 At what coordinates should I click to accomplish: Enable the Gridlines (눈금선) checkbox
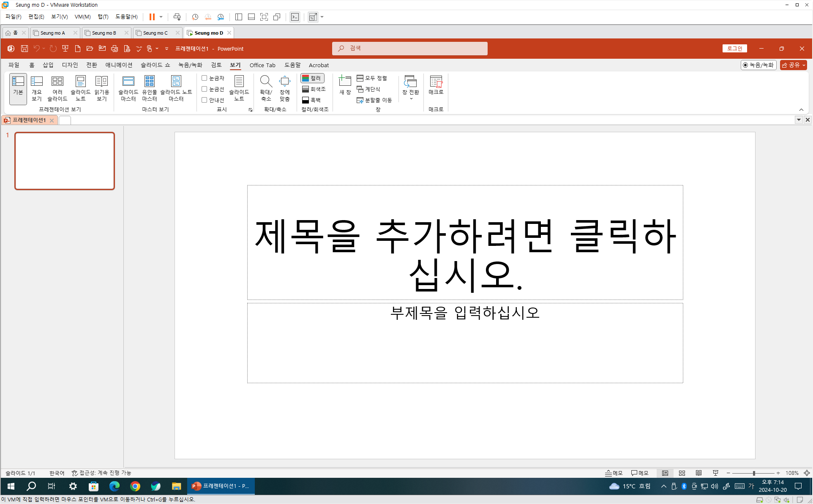tap(205, 89)
